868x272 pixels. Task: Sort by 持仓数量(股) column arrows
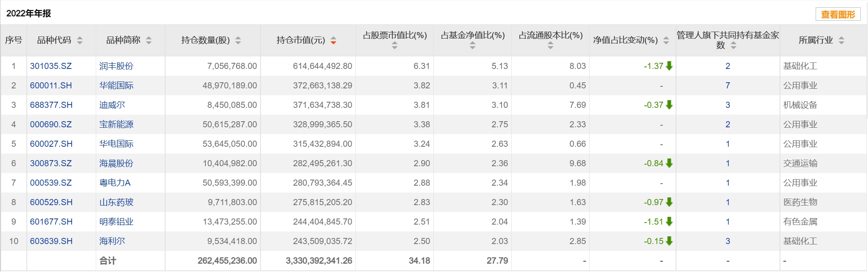pos(238,41)
